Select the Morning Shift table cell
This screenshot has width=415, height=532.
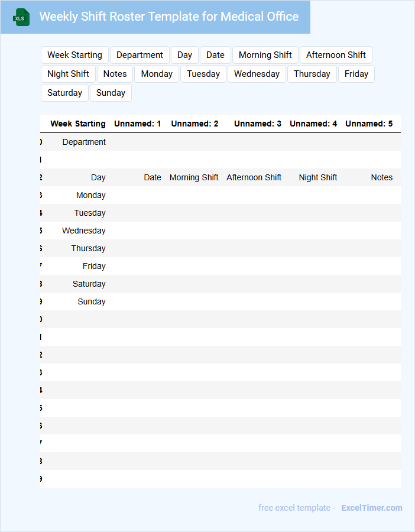pyautogui.click(x=194, y=177)
